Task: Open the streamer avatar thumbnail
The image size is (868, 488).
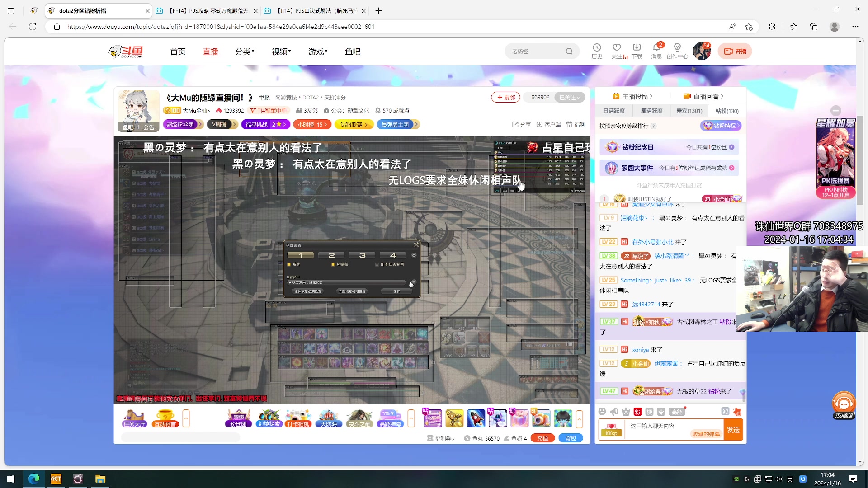Action: coord(138,111)
